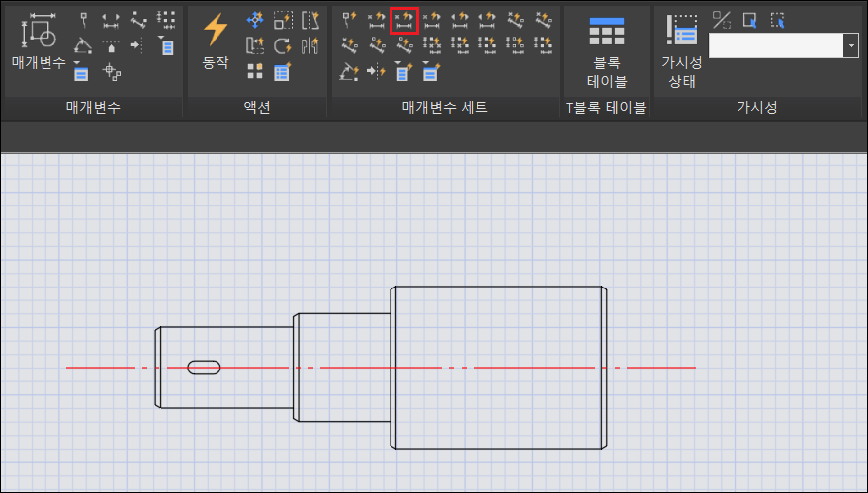
Task: Select the keyway slot on the shaft
Action: pyautogui.click(x=205, y=368)
